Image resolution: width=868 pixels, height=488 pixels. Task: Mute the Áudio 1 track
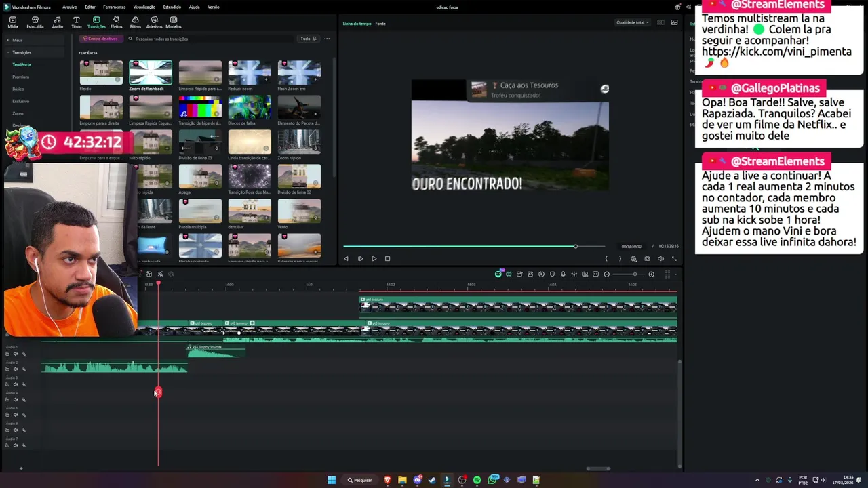coord(16,354)
